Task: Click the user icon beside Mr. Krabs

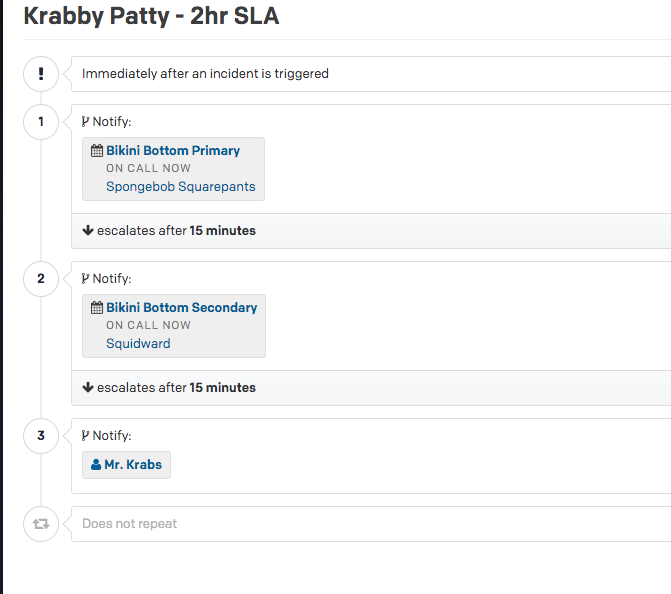Action: (x=96, y=465)
